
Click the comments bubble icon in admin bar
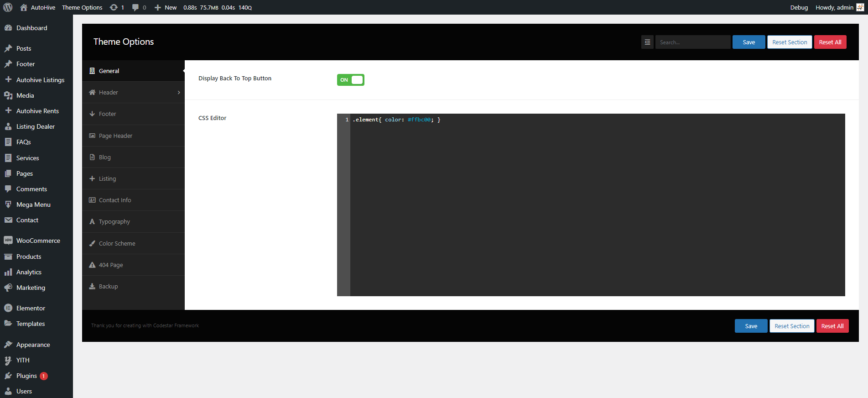[x=135, y=7]
